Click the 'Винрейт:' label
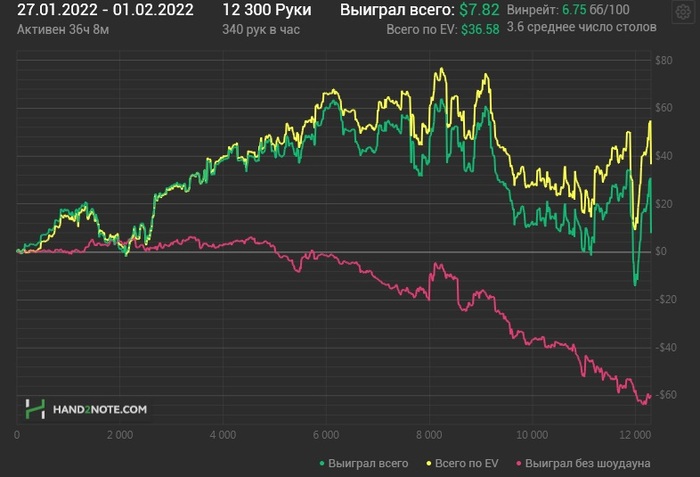Screen dimensions: 700x477 [532, 9]
